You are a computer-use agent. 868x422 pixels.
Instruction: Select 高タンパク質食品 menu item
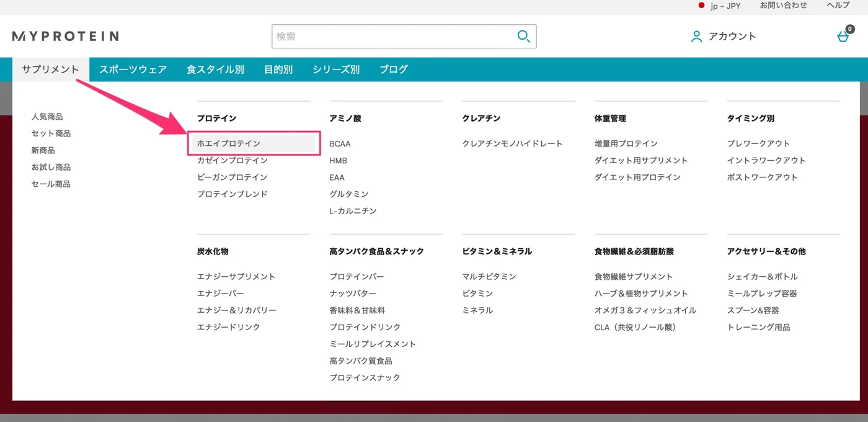tap(361, 360)
